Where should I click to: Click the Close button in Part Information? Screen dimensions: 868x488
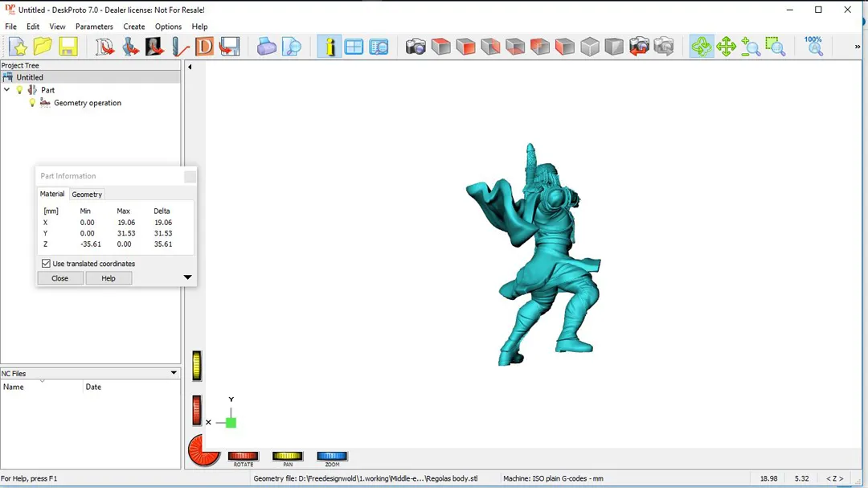(59, 278)
